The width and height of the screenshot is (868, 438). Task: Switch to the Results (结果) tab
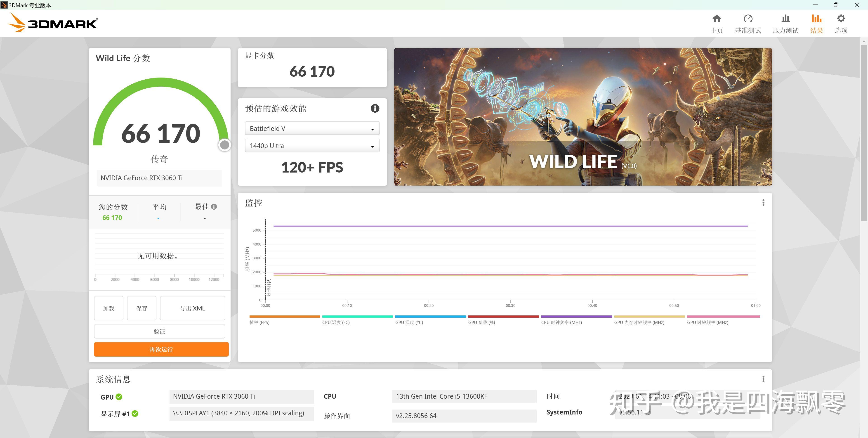pyautogui.click(x=816, y=24)
